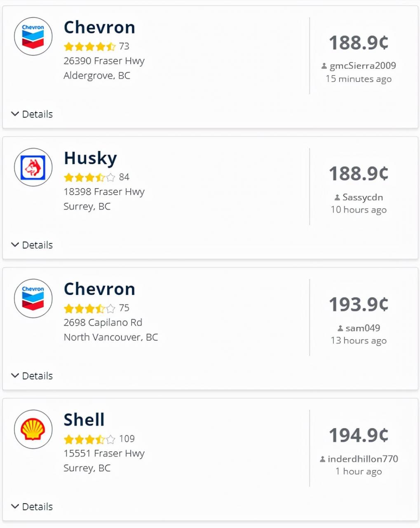Click the Chevron logo for Aldergrove station
The width and height of the screenshot is (420, 528).
coord(33,36)
